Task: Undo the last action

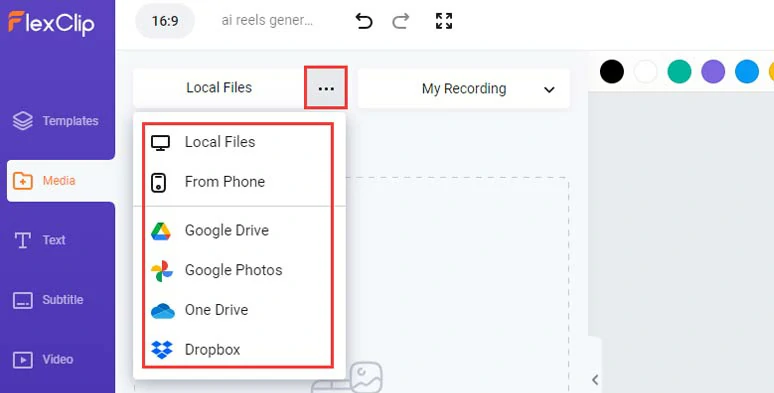Action: [364, 21]
